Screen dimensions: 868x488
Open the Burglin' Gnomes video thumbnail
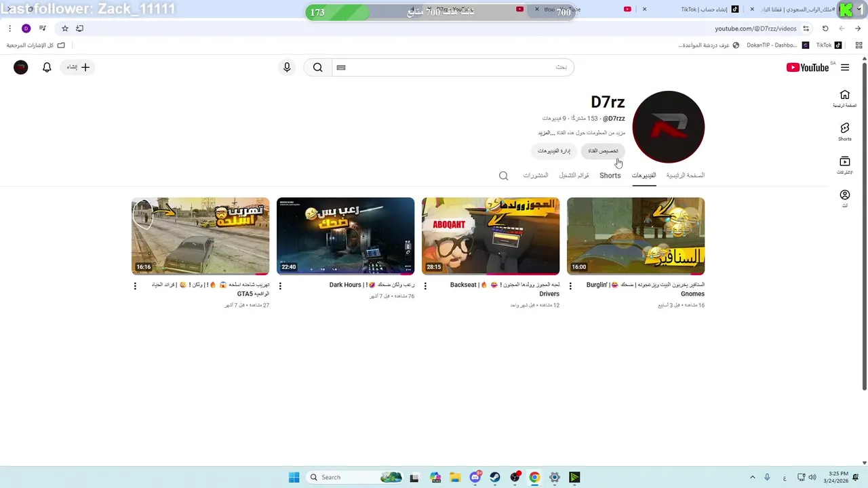pyautogui.click(x=636, y=236)
